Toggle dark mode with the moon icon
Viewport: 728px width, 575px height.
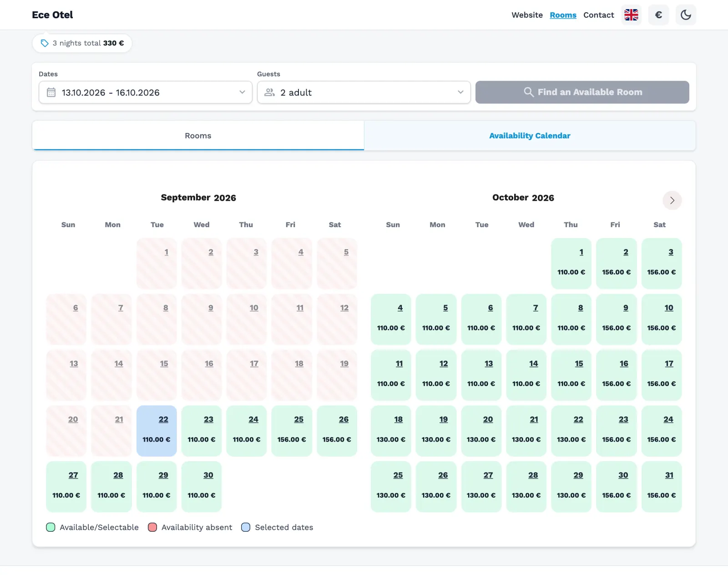click(x=686, y=15)
